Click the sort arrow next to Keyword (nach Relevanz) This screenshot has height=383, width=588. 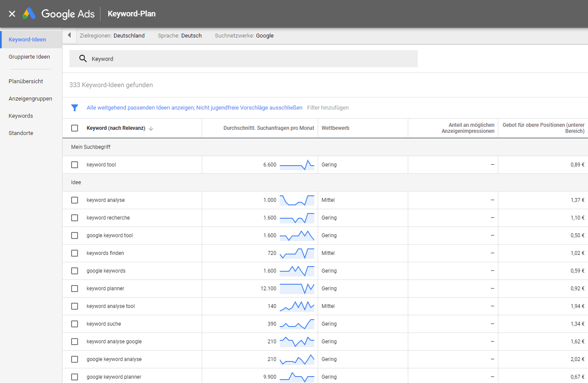pos(151,129)
